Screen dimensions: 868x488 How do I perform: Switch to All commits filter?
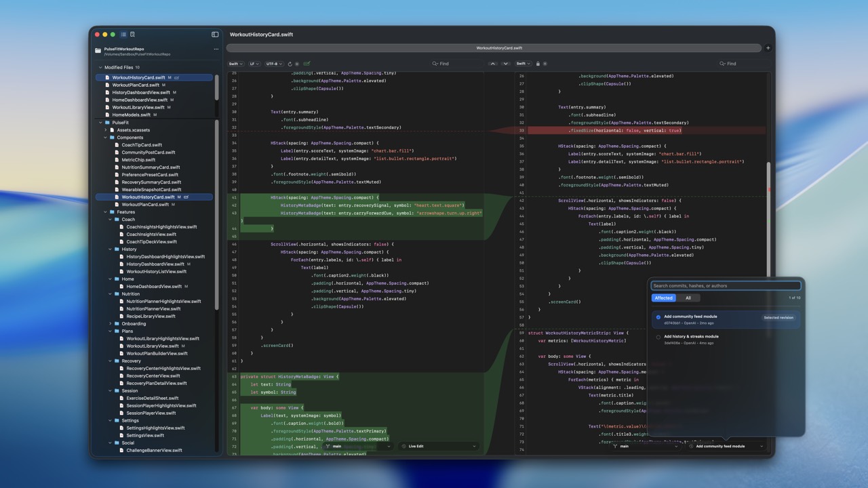point(688,298)
